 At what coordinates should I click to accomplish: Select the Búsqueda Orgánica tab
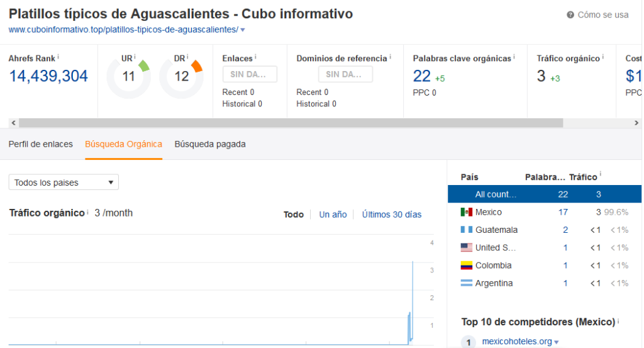[124, 144]
